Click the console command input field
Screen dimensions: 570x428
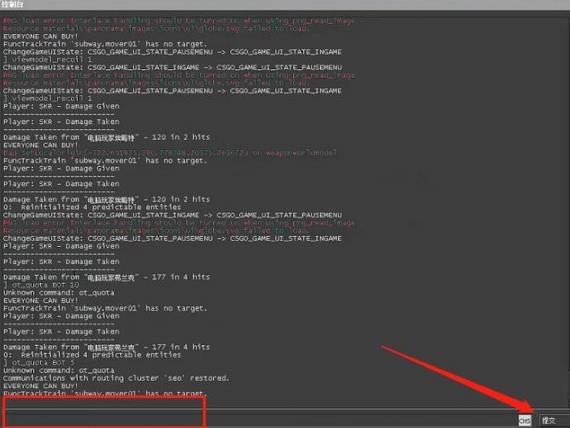[260, 420]
